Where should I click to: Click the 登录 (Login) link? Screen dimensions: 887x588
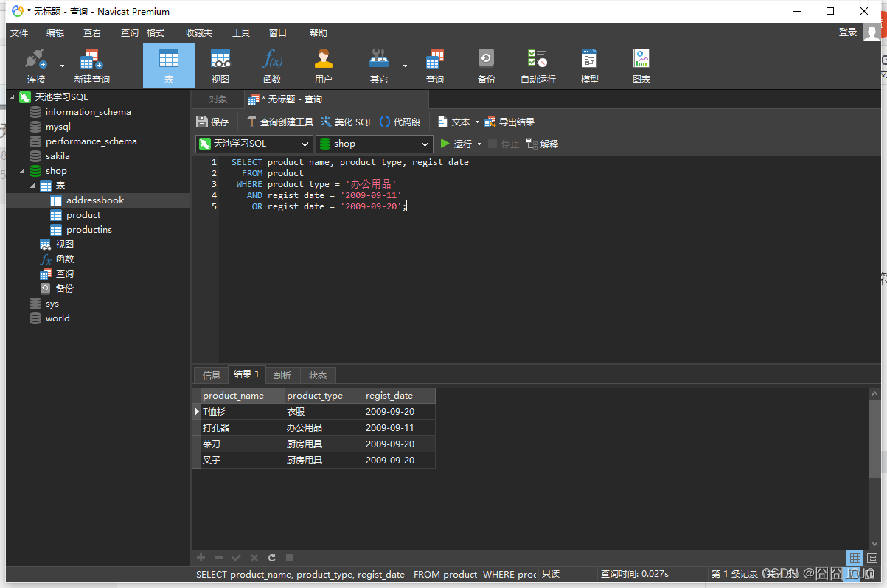pos(848,32)
